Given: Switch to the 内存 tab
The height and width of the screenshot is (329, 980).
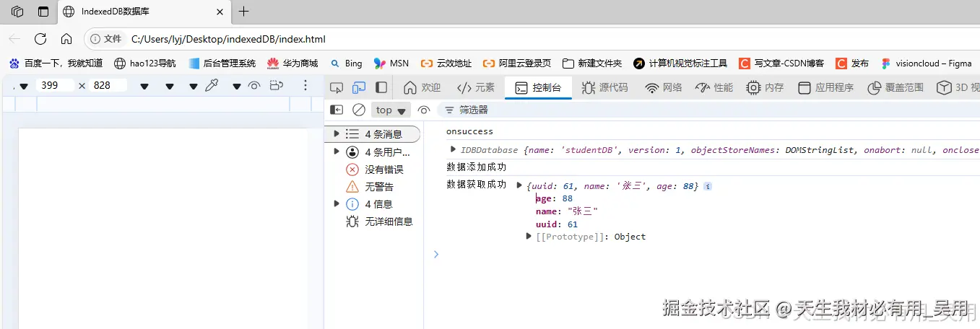Looking at the screenshot, I should [x=765, y=87].
